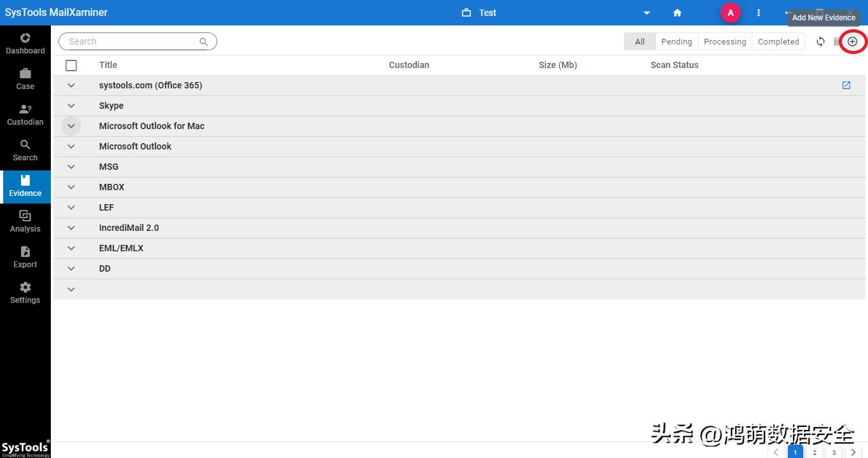
Task: Focus the Search input field
Action: pyautogui.click(x=138, y=41)
